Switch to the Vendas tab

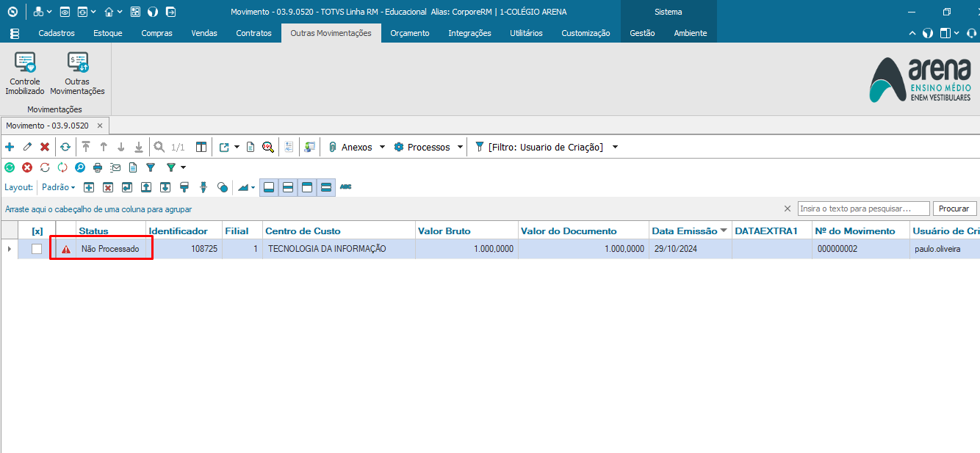tap(203, 32)
